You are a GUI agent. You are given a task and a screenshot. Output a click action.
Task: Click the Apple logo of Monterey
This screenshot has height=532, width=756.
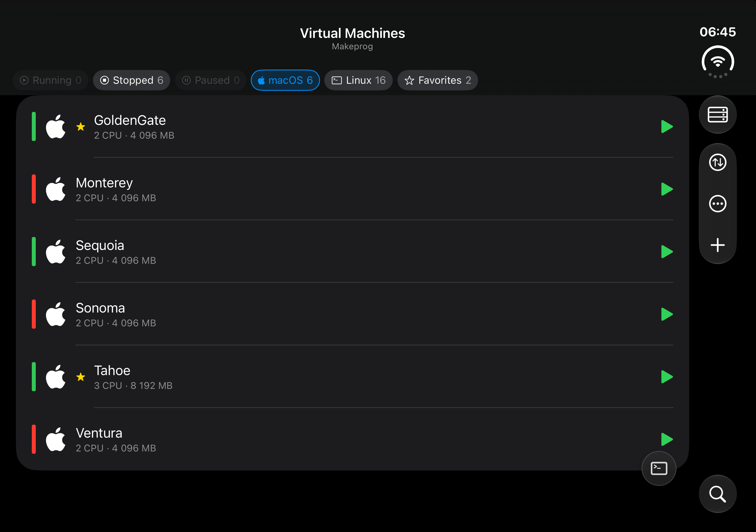coord(56,189)
